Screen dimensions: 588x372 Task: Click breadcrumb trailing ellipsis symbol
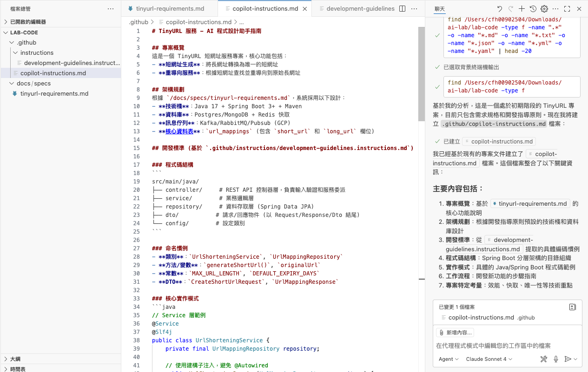click(x=241, y=22)
